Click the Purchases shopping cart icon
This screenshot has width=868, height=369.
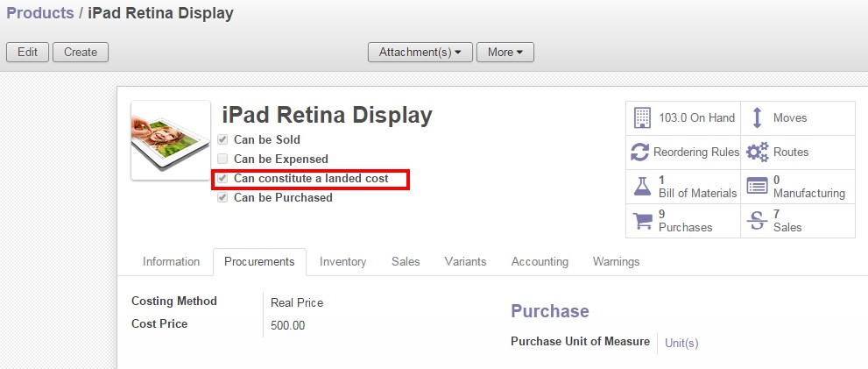coord(642,220)
